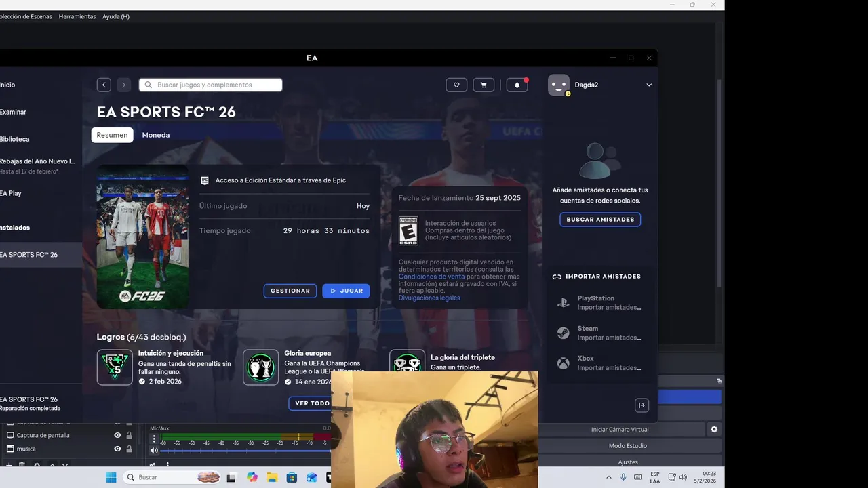Image resolution: width=868 pixels, height=488 pixels.
Task: Go back with the EA app left arrow
Action: pyautogui.click(x=104, y=85)
